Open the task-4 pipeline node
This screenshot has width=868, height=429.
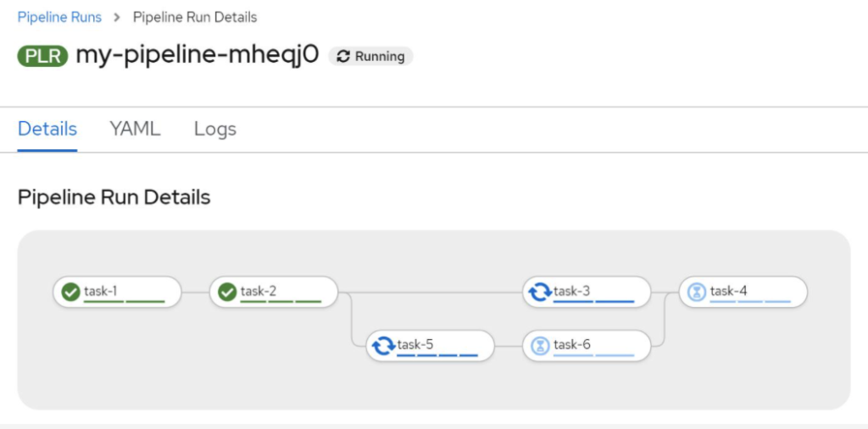(743, 292)
